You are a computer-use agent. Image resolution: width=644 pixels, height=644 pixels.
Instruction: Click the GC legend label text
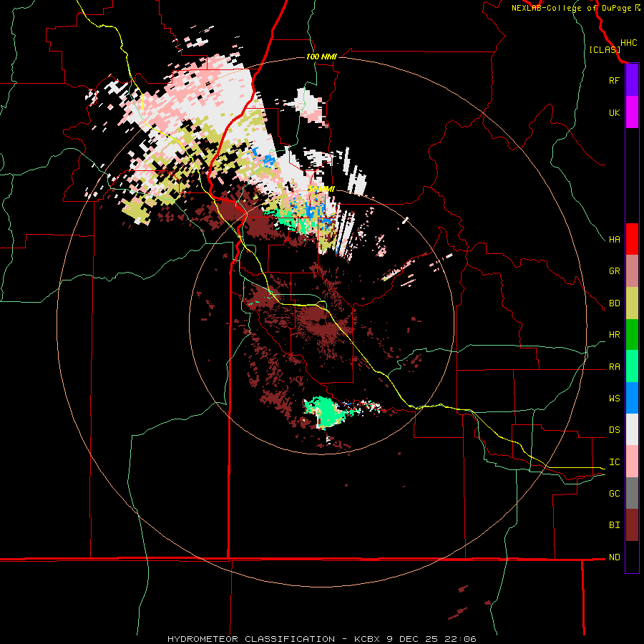(614, 494)
